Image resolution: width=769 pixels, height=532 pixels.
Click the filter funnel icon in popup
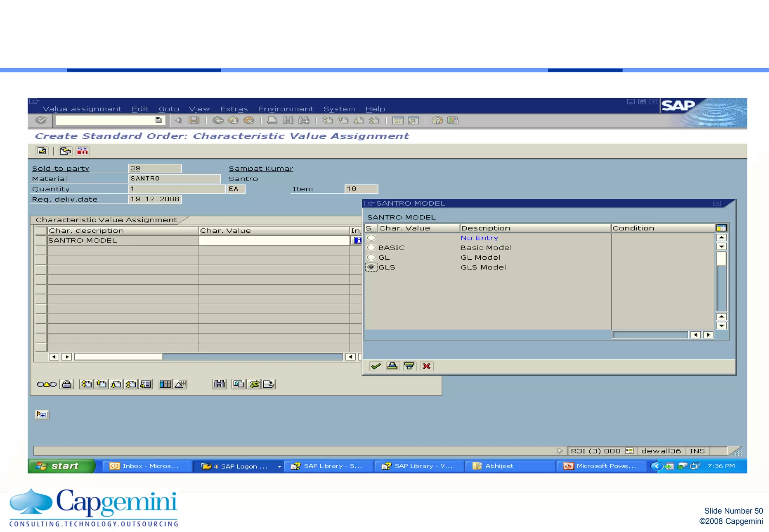[409, 366]
